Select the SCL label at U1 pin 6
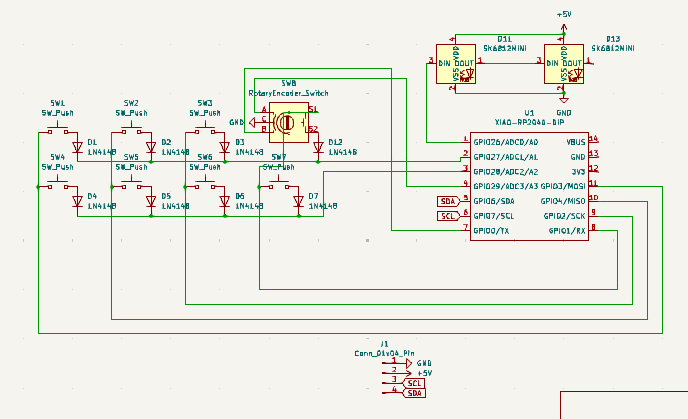The width and height of the screenshot is (688, 419). tap(447, 215)
